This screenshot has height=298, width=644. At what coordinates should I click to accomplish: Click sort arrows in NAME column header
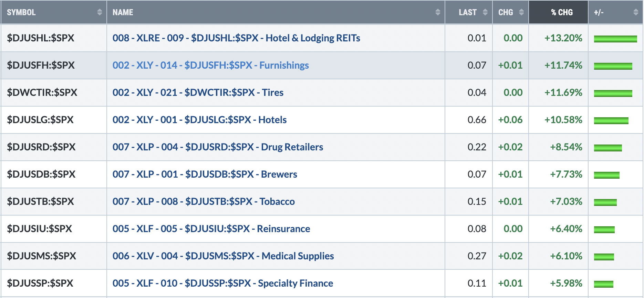pos(438,12)
